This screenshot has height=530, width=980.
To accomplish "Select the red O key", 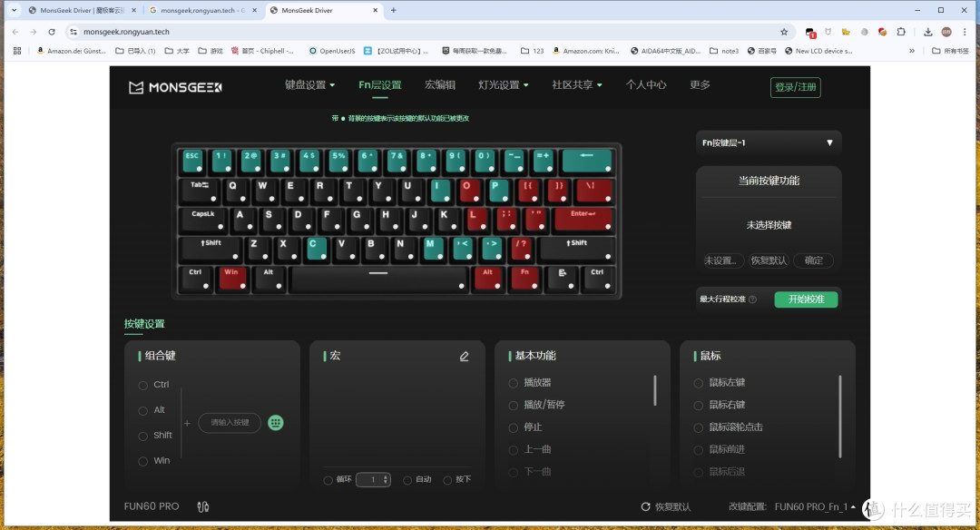I will [x=469, y=190].
